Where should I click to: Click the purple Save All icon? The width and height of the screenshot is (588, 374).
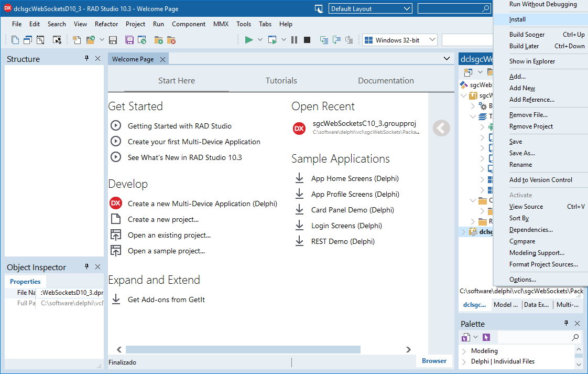click(129, 40)
